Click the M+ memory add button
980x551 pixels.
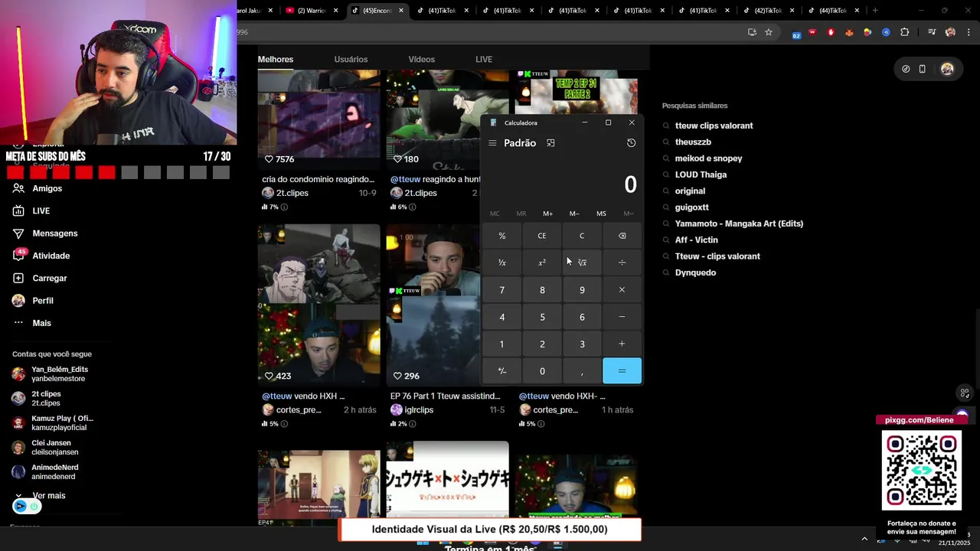547,214
